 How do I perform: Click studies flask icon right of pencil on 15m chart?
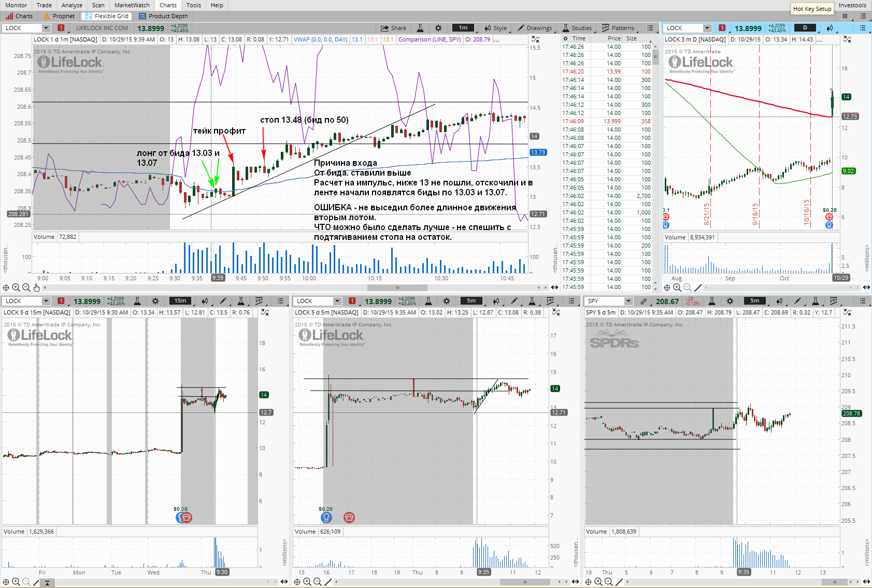point(241,301)
